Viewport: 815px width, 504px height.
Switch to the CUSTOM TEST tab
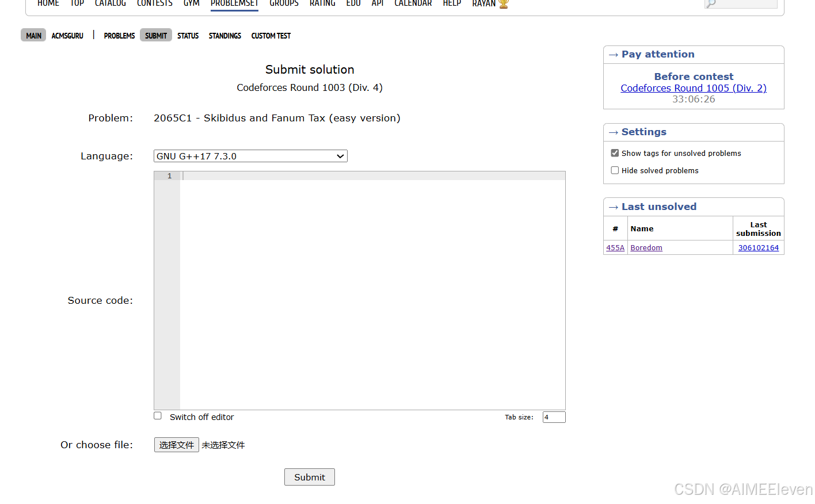[271, 36]
